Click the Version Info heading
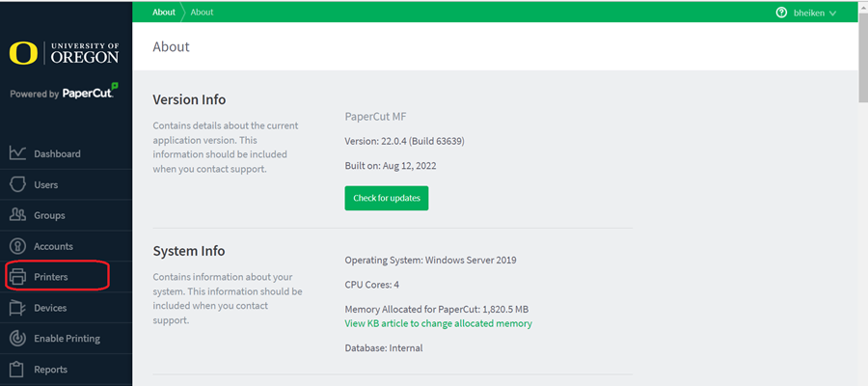This screenshot has height=386, width=868. click(189, 99)
